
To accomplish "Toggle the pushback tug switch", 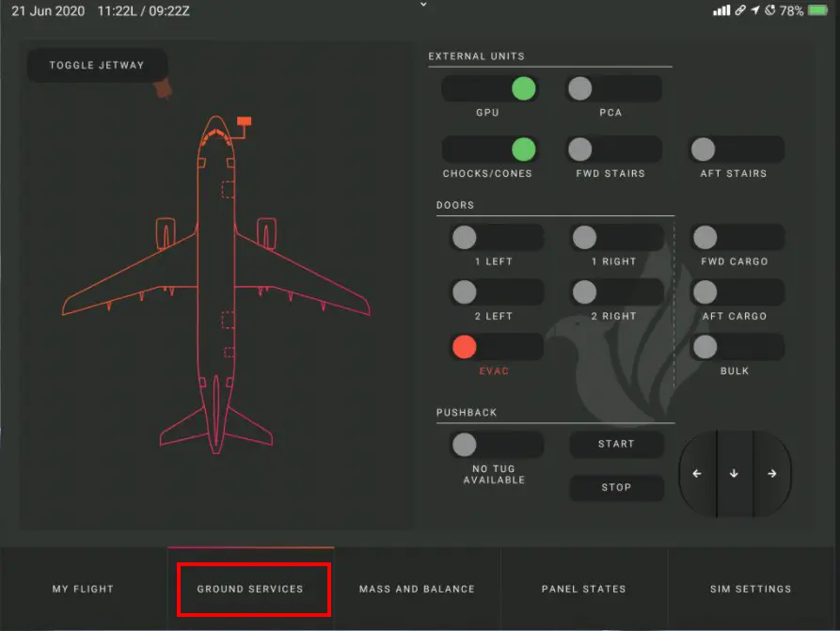I will (x=497, y=444).
